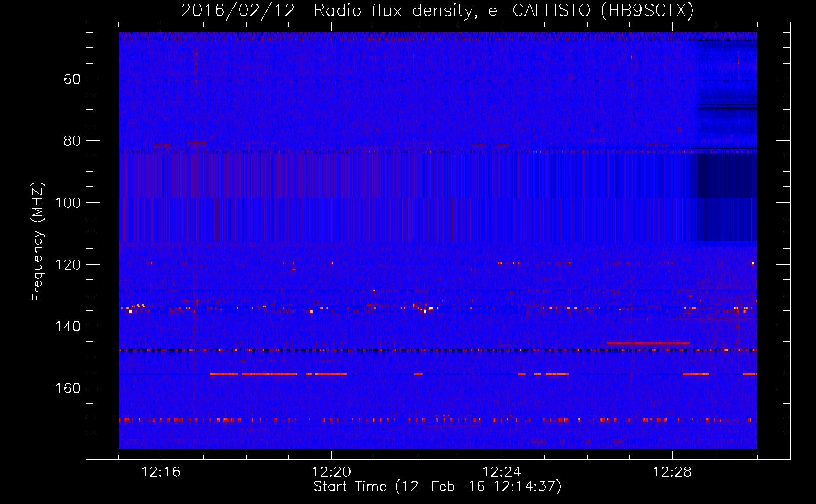Click the 100 frequency tick label
The width and height of the screenshot is (816, 504).
point(68,203)
